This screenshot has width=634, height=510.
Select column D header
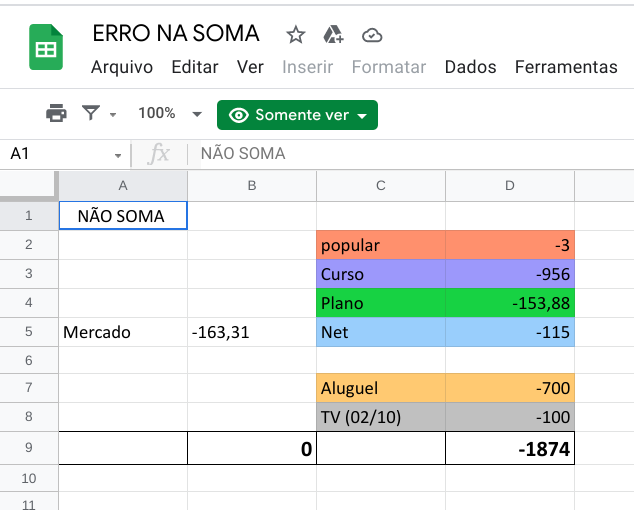(x=510, y=185)
